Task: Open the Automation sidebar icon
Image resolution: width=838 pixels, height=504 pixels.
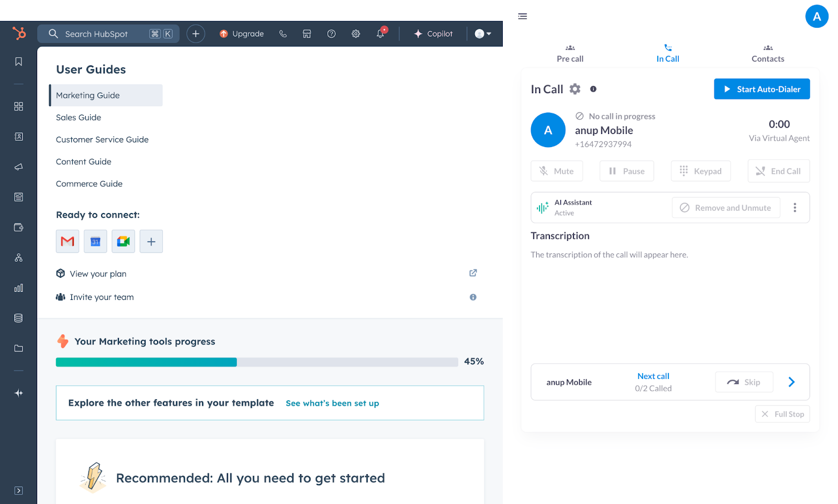Action: pos(18,257)
